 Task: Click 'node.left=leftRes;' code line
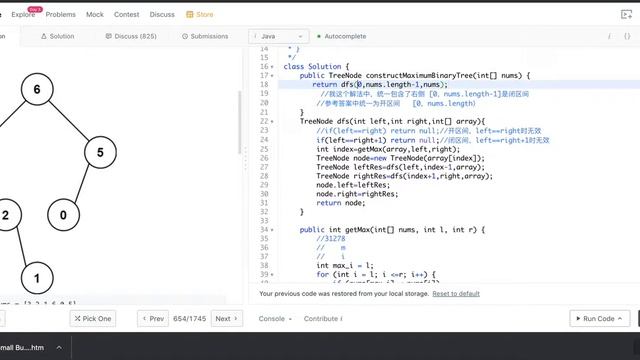point(353,185)
